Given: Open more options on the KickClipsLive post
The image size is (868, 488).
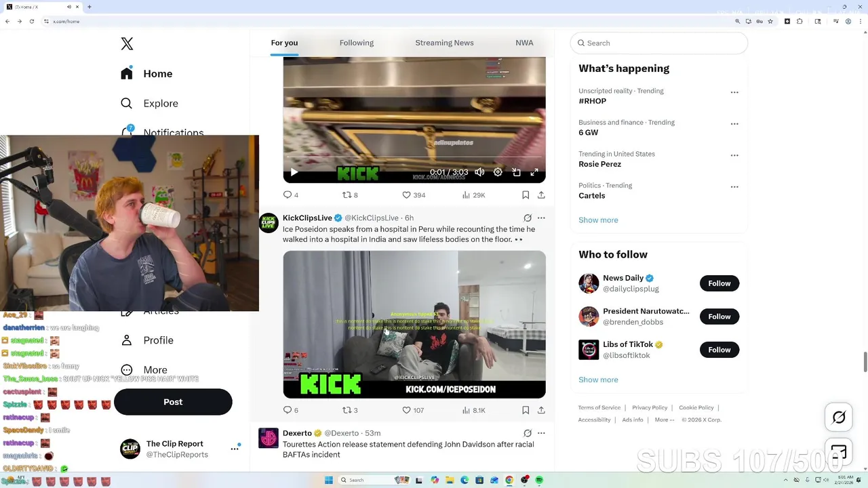Looking at the screenshot, I should pyautogui.click(x=541, y=218).
